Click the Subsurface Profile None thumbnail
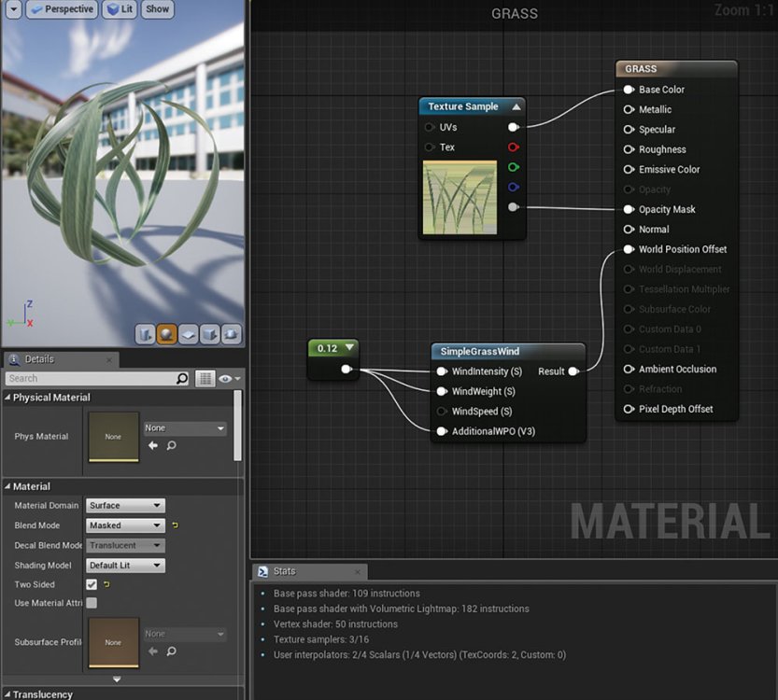This screenshot has width=778, height=700. pos(113,642)
